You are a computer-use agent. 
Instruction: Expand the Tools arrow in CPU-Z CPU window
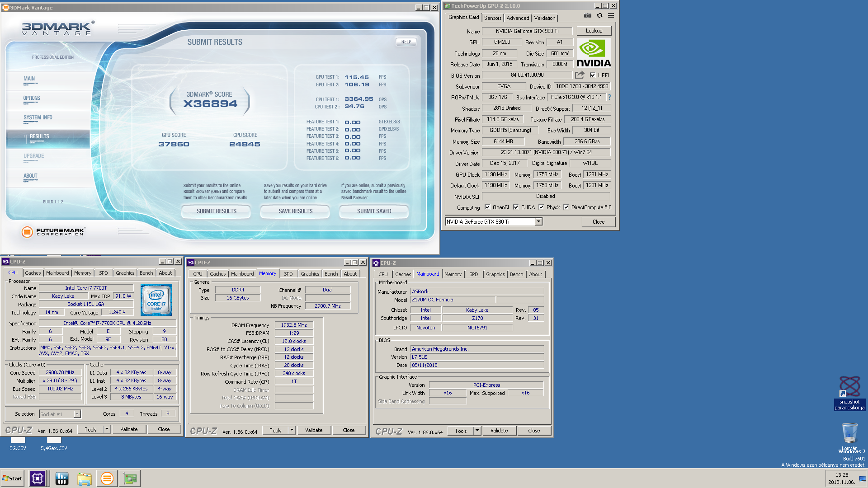coord(107,429)
